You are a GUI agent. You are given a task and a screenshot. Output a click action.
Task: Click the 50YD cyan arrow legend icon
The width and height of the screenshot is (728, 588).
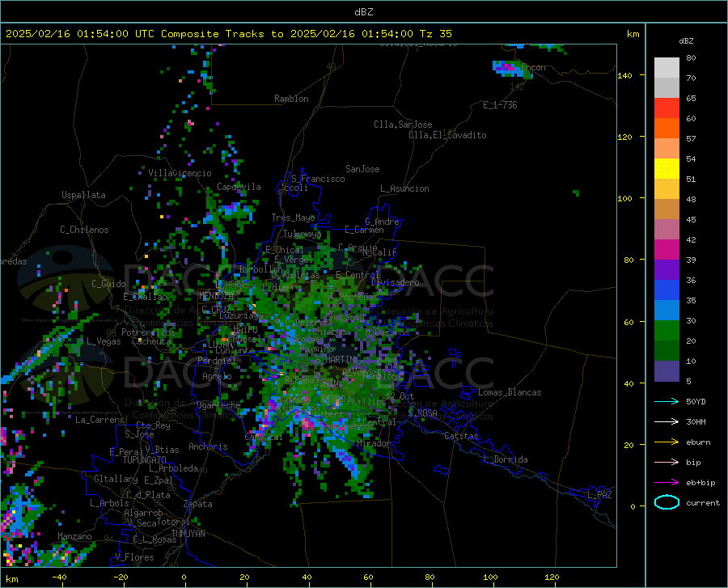[667, 401]
